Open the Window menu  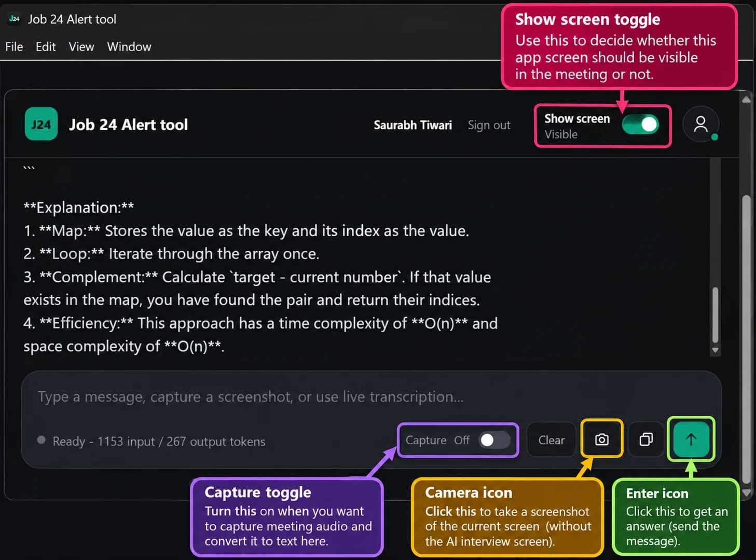point(129,47)
